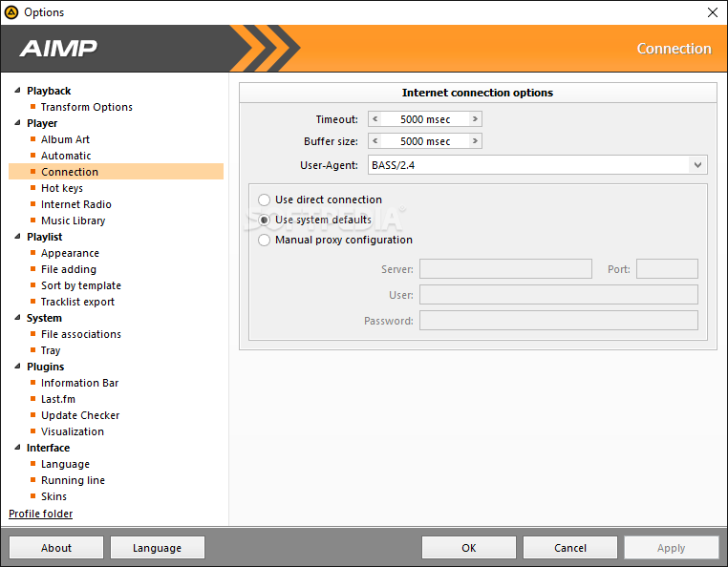Collapse the Player tree section

coord(17,122)
